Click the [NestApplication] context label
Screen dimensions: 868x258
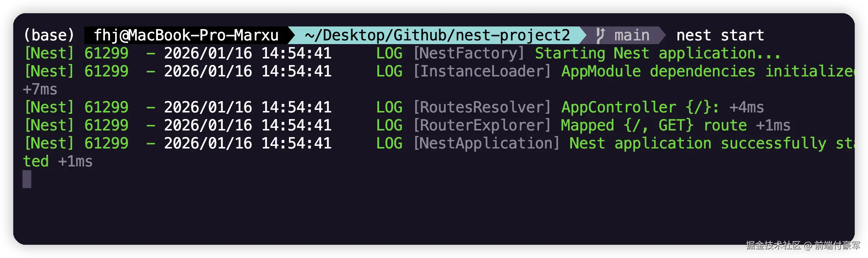[486, 143]
